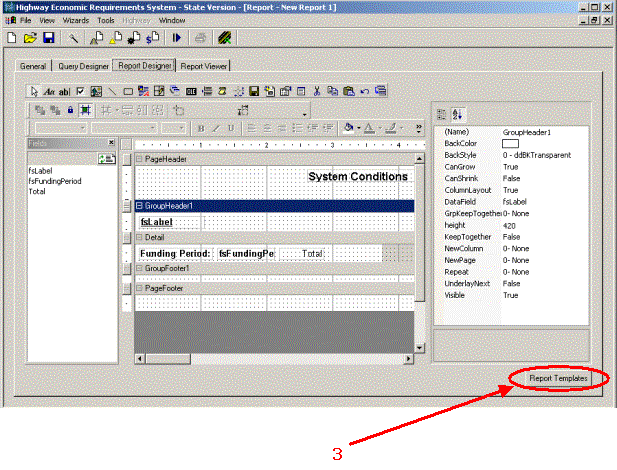Save layout with designer toolbar disk icon
Viewport: 617px width, 470px height.
pos(254,91)
